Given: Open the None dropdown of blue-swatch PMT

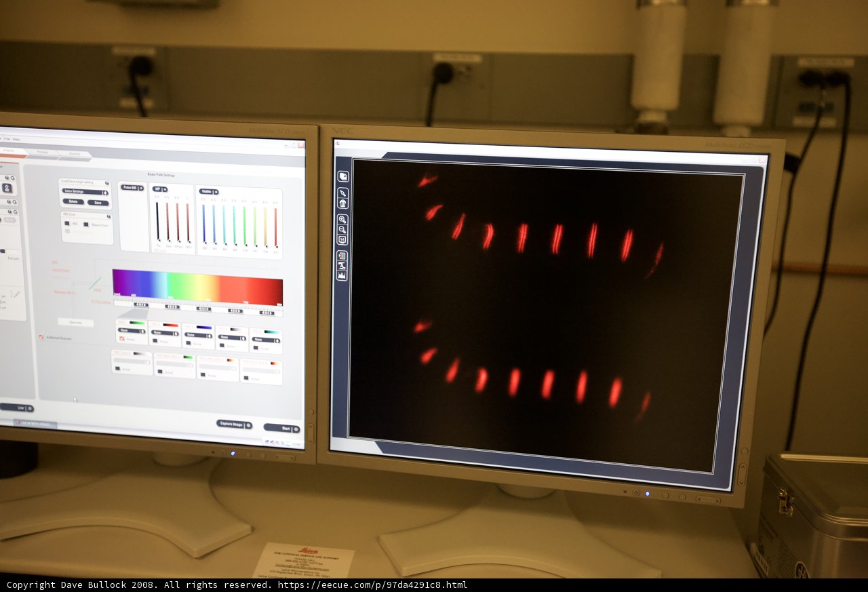Looking at the screenshot, I should click(198, 336).
